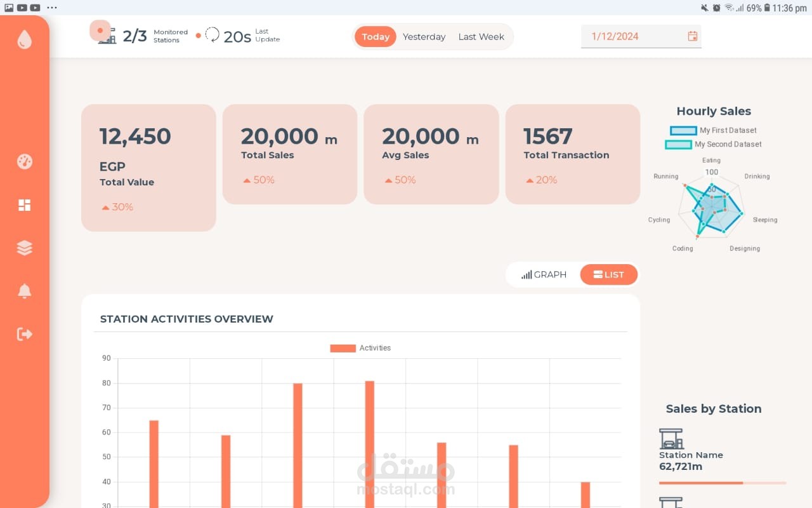Click the 2/3 Monitored Stations counter
The image size is (812, 508).
[x=143, y=36]
